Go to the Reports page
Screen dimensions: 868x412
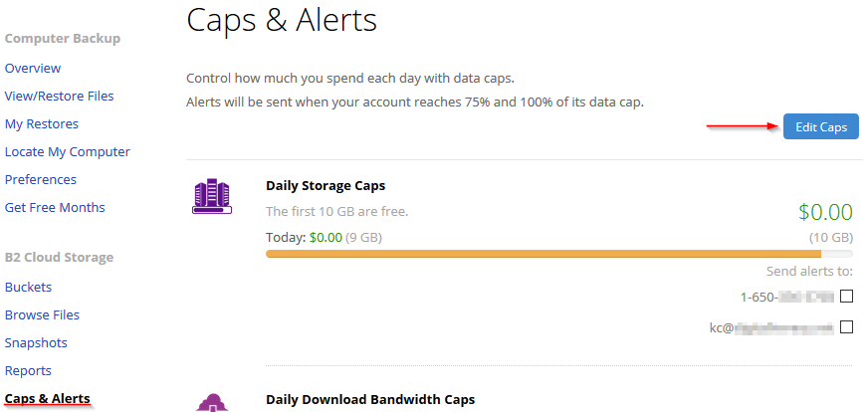pos(28,370)
